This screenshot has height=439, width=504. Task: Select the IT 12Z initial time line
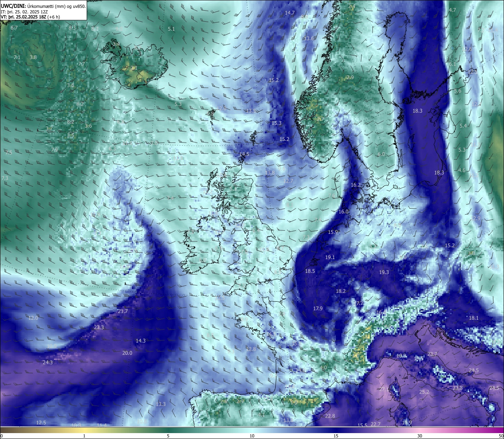(24, 12)
